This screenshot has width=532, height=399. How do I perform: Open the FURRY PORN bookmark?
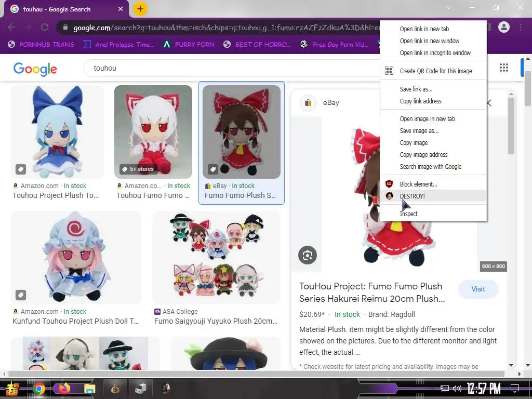[x=189, y=45]
